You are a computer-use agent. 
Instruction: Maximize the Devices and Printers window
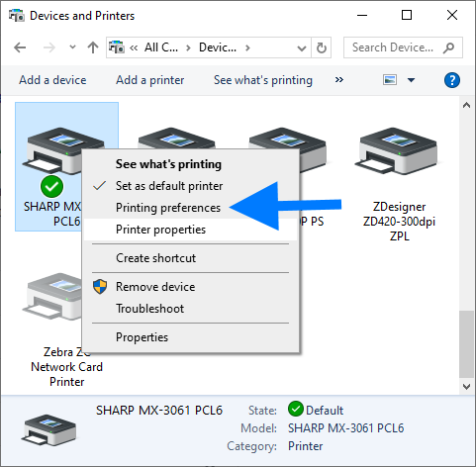(x=407, y=15)
